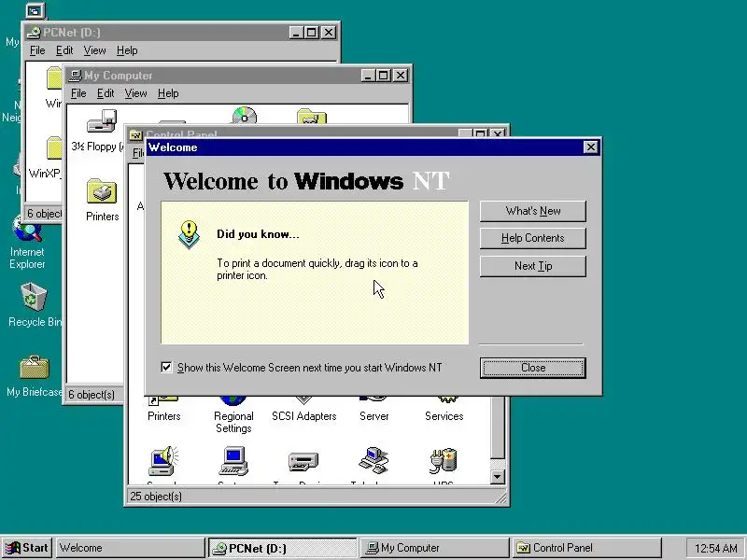
Task: Select the CD-ROM drive icon in My Computer
Action: pos(245,115)
